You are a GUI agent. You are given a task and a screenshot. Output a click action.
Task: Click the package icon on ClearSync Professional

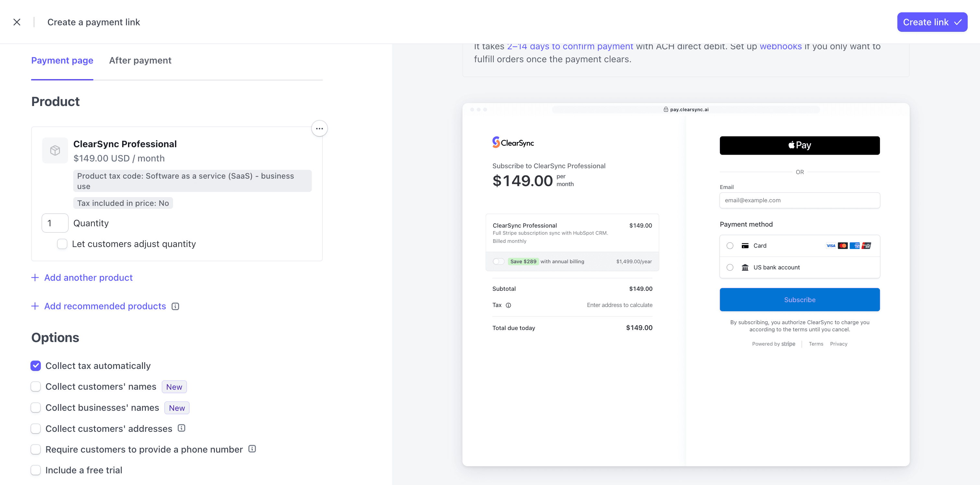pyautogui.click(x=55, y=150)
